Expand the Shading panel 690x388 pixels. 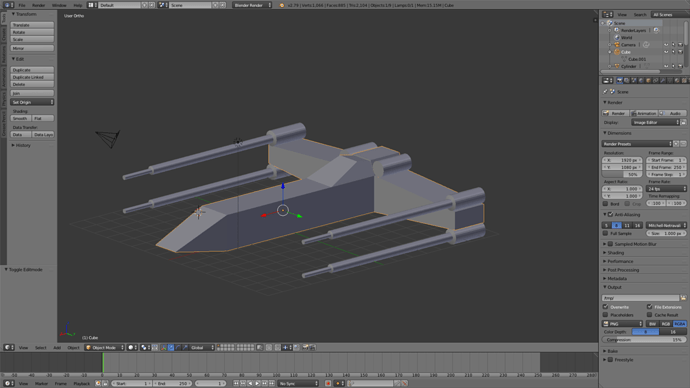tap(616, 253)
